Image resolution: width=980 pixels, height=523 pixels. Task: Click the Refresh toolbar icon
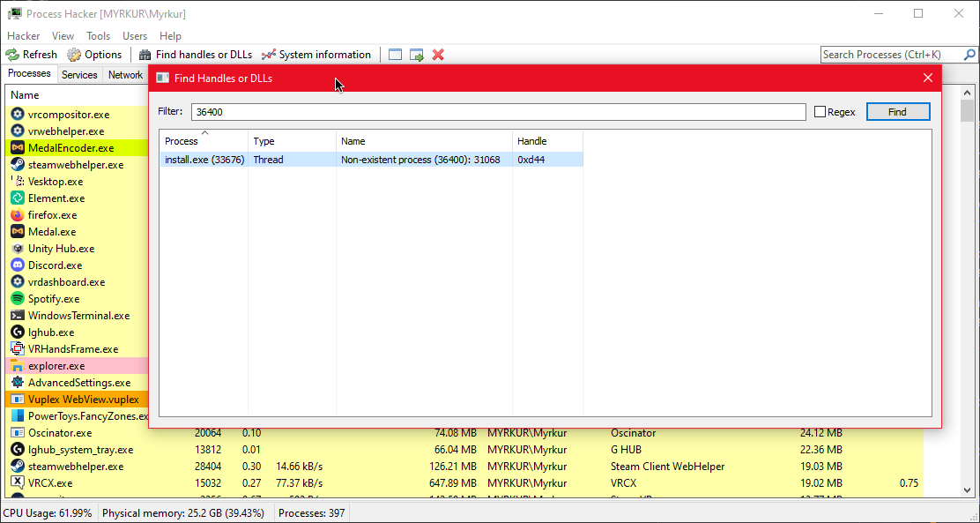point(13,54)
